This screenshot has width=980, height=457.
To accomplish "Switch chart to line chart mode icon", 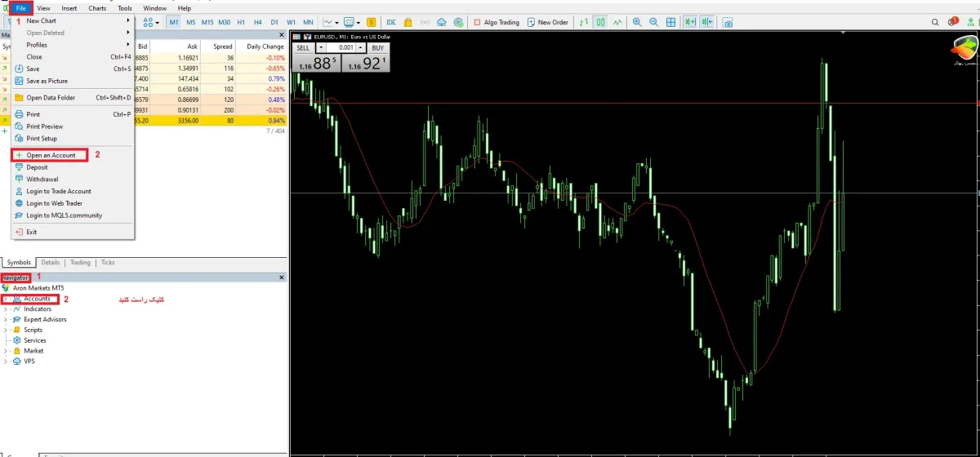I will 617,22.
